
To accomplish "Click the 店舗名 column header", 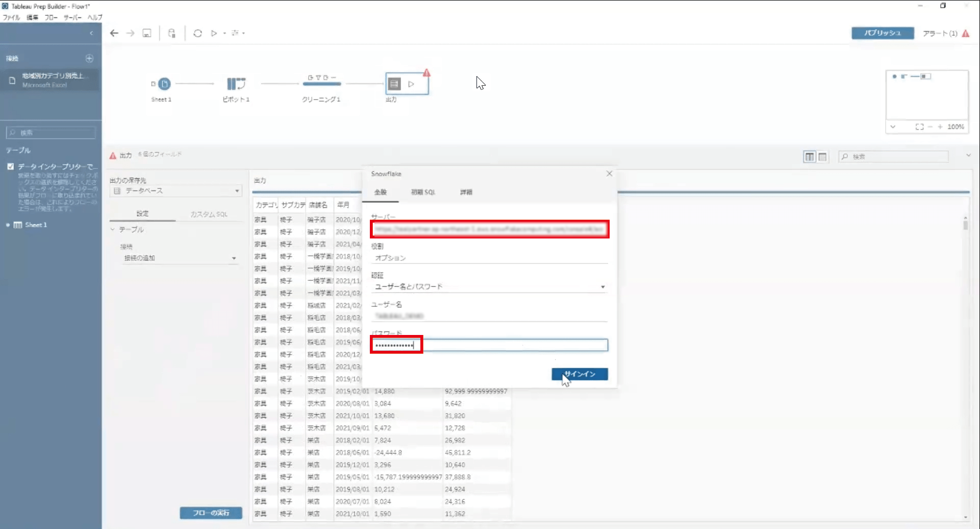I will pyautogui.click(x=318, y=205).
